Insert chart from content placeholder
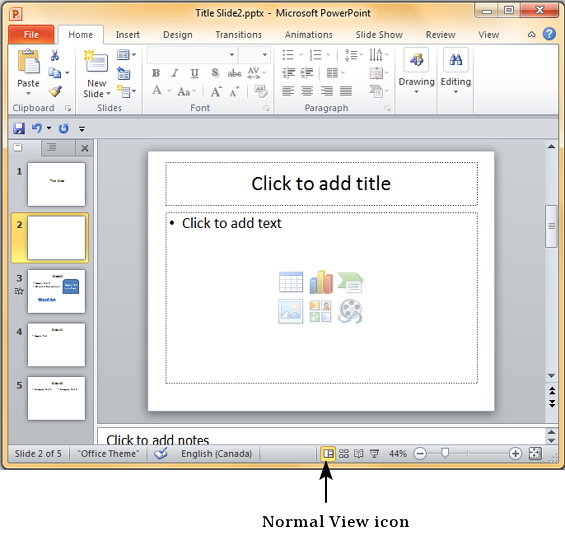 (x=321, y=282)
